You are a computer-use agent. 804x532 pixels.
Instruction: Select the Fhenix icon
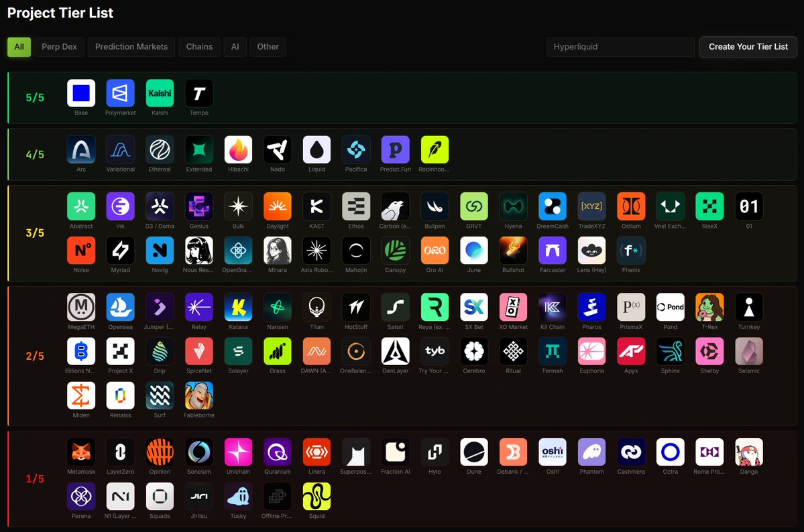point(631,251)
